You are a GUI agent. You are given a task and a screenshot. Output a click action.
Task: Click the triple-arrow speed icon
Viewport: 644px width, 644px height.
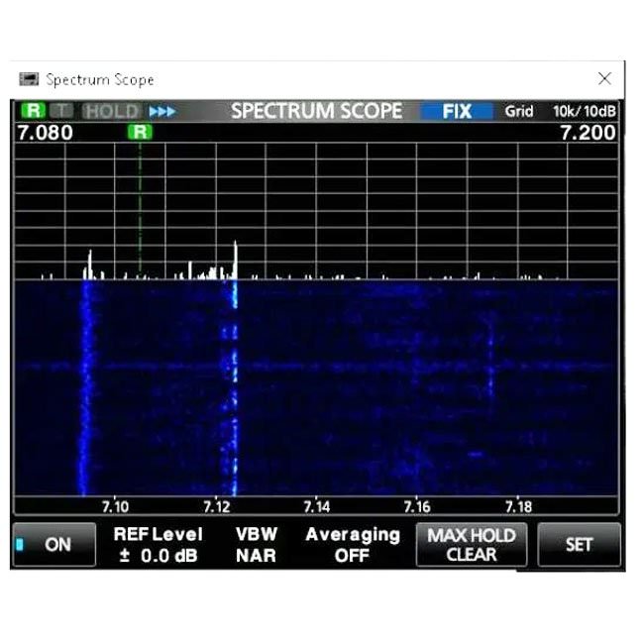[161, 112]
